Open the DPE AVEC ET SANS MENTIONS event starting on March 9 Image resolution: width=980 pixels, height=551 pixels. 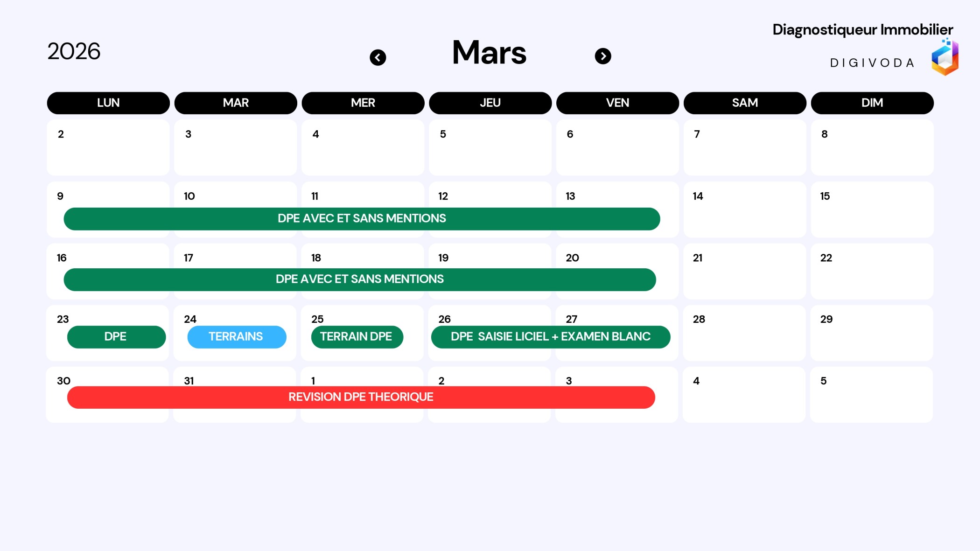click(x=362, y=219)
